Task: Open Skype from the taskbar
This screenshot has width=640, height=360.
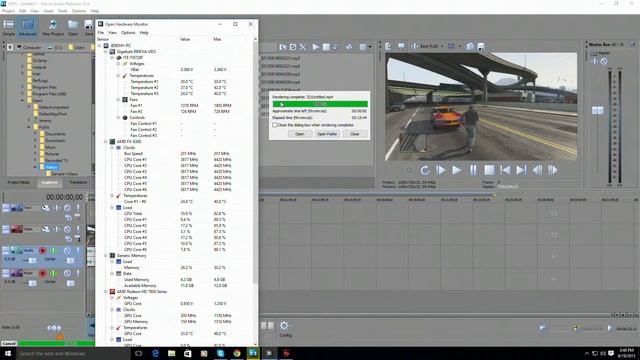Action: tap(220, 353)
